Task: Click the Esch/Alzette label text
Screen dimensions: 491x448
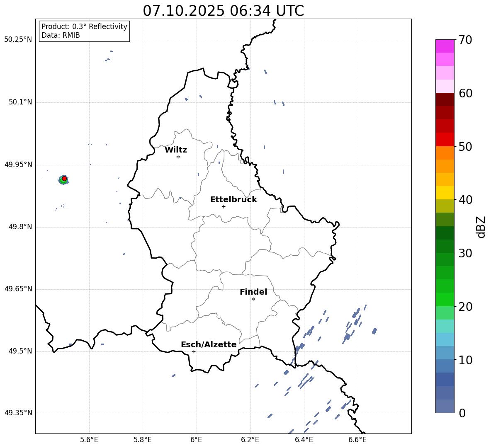Action: pyautogui.click(x=209, y=344)
